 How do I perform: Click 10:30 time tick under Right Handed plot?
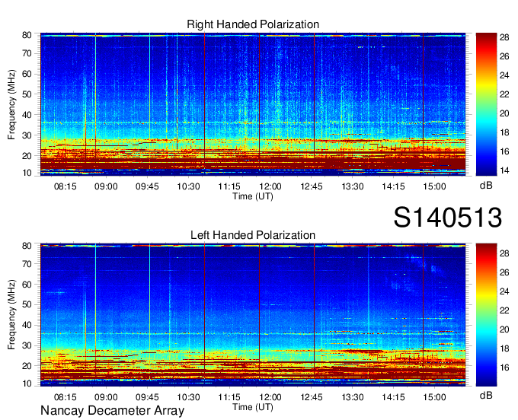point(188,186)
